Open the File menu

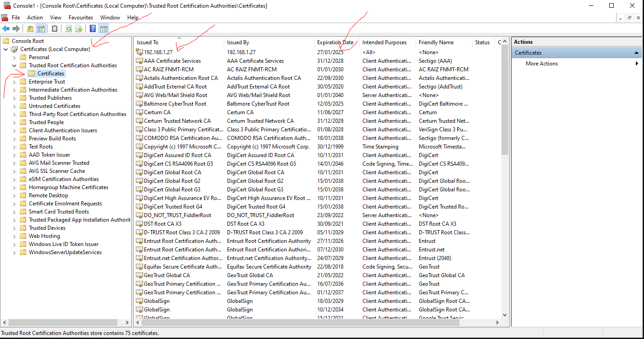(x=16, y=18)
